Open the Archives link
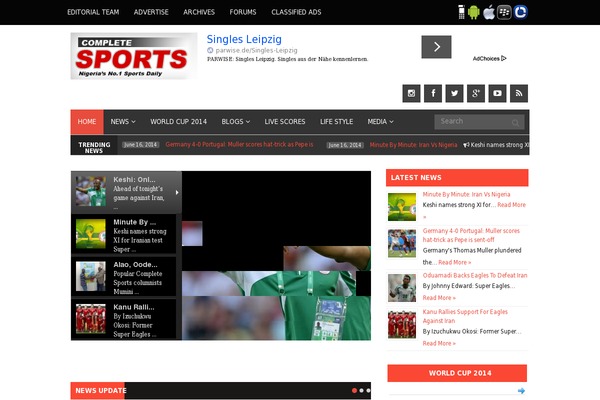The image size is (600, 400). (x=199, y=12)
